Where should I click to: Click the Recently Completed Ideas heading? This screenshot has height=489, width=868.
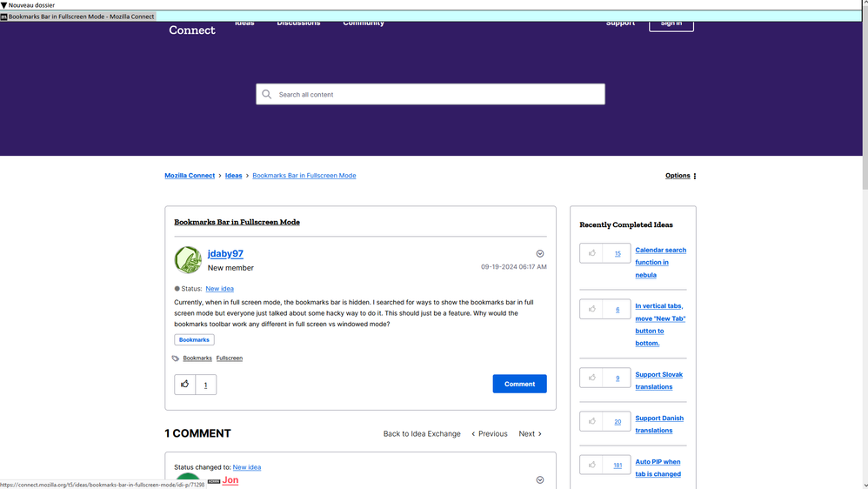pos(626,224)
